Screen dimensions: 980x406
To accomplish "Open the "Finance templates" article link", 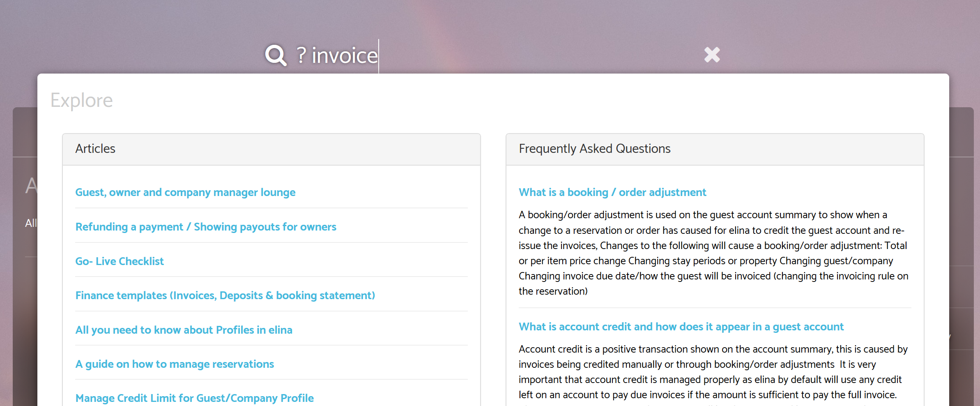I will click(225, 295).
